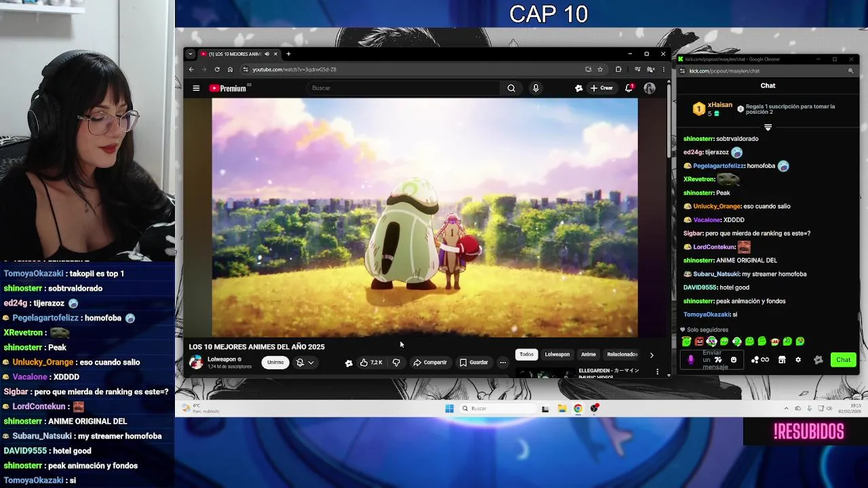
Task: Mute the YouTube tab's audio speaker icon
Action: tap(267, 54)
